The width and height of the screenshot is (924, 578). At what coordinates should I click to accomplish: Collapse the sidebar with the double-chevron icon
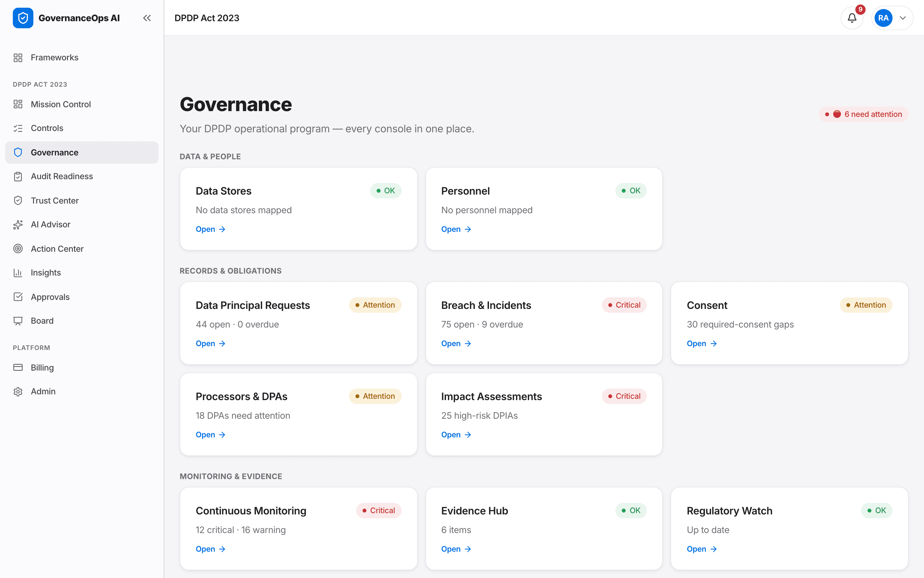click(147, 18)
